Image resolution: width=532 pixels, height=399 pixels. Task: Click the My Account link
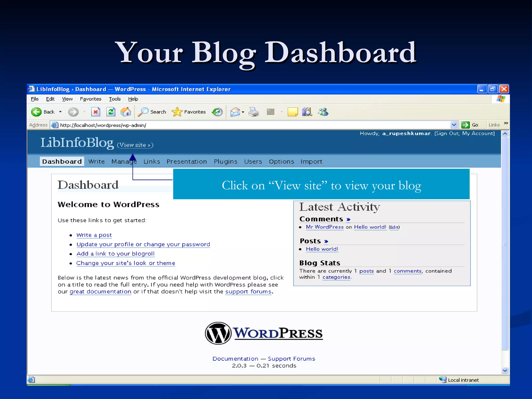[x=478, y=133]
